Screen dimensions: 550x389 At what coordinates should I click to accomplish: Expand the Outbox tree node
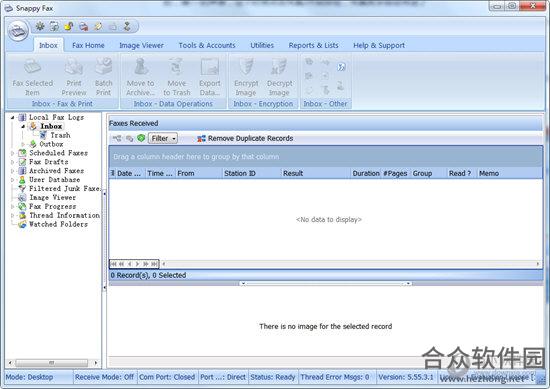tap(23, 144)
